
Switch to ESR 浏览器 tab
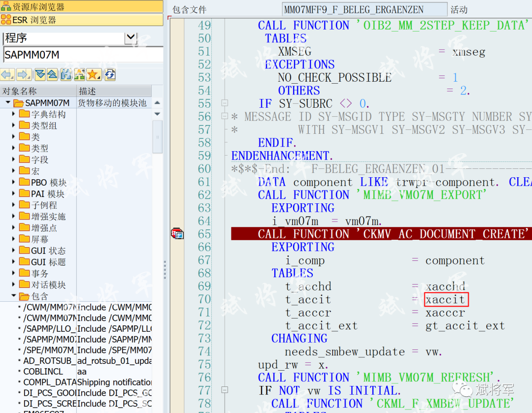(x=81, y=20)
